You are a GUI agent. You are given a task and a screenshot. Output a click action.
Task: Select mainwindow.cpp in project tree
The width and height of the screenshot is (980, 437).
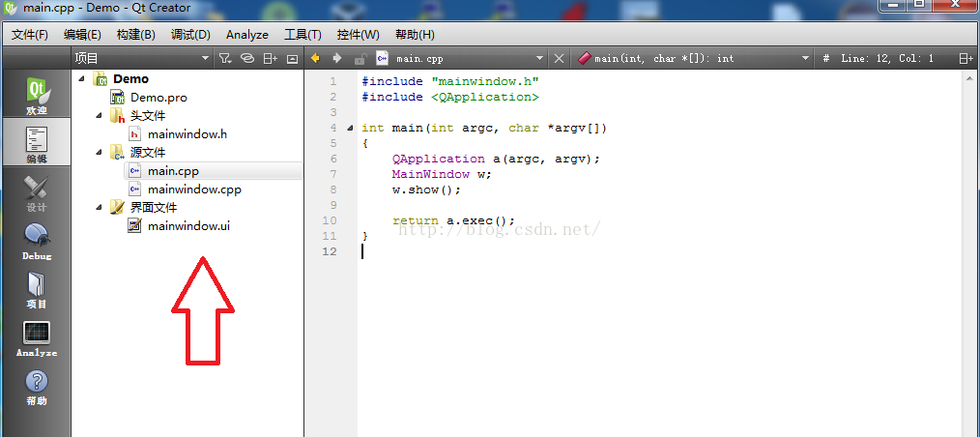[x=194, y=189]
